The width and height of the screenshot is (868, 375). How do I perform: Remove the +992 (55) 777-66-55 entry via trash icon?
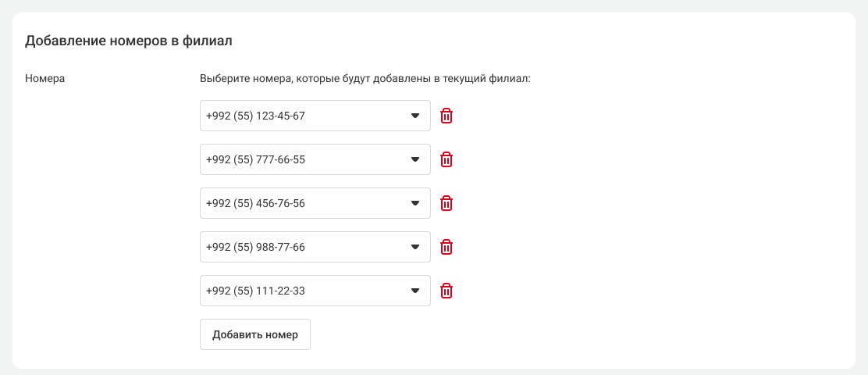[446, 159]
